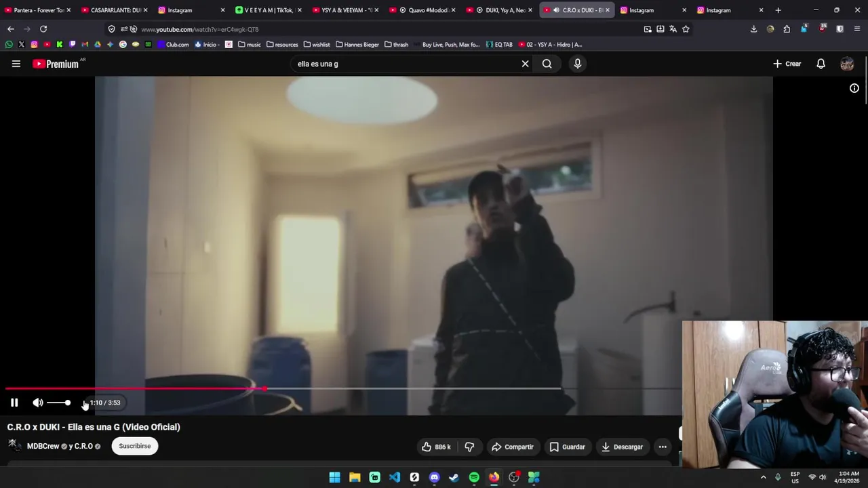This screenshot has height=488, width=868.
Task: Start voice search with microphone
Action: tap(578, 64)
